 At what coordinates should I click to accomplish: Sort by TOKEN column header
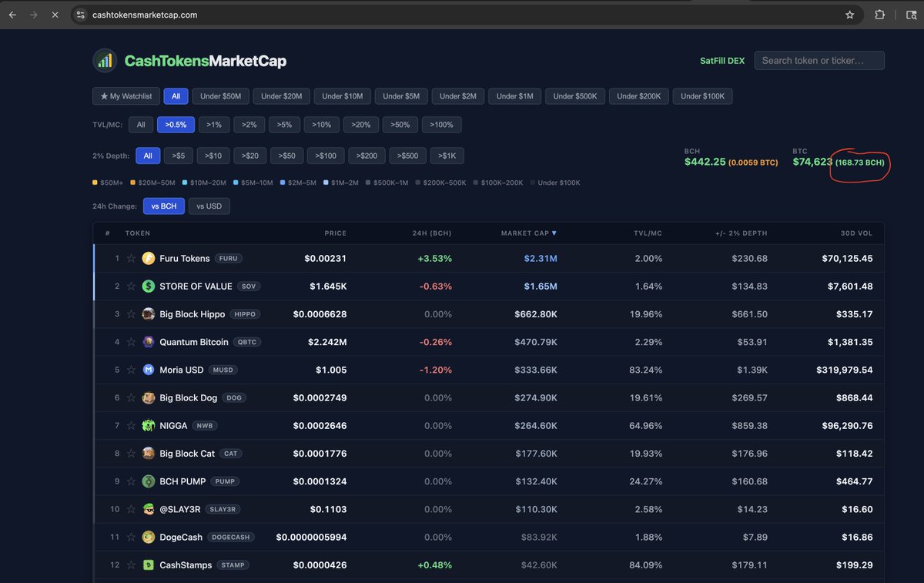click(138, 233)
